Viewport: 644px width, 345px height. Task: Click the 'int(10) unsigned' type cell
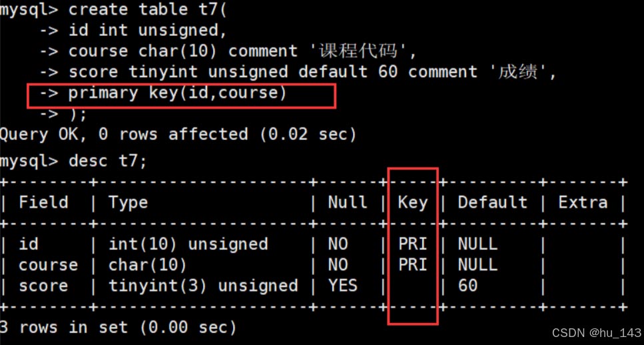point(188,244)
